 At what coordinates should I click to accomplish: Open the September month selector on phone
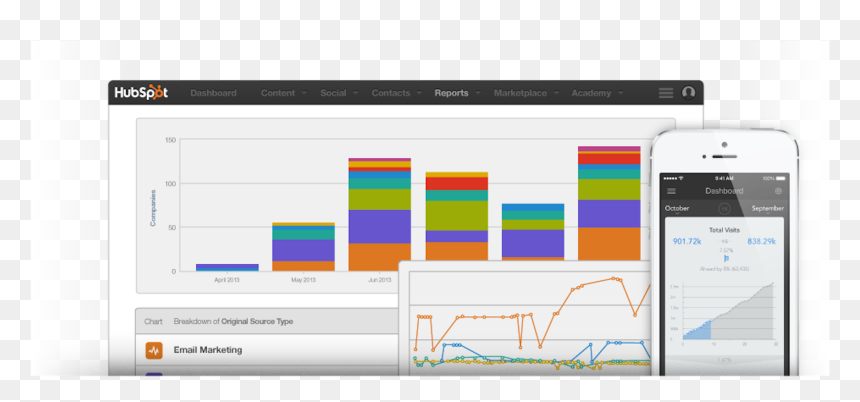click(767, 208)
